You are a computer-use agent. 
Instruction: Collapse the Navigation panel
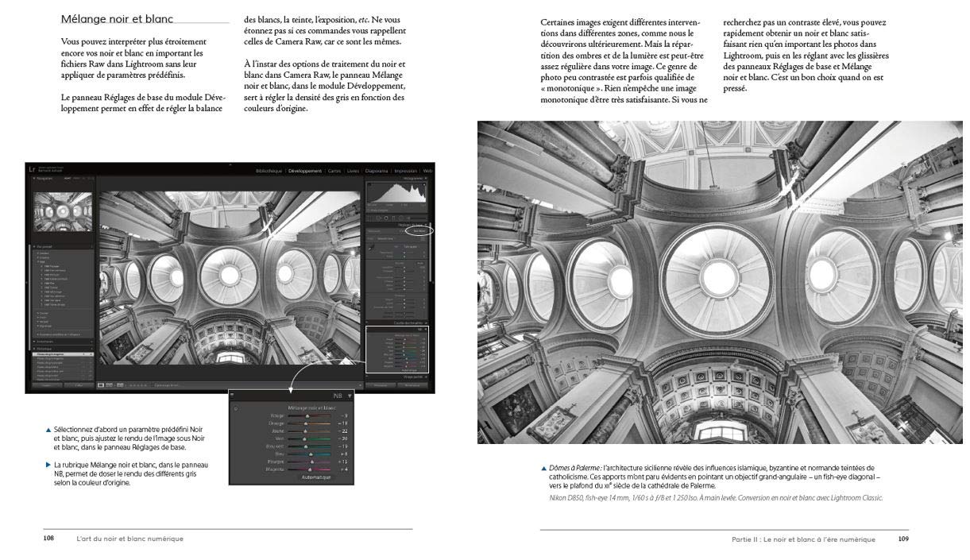coord(33,179)
